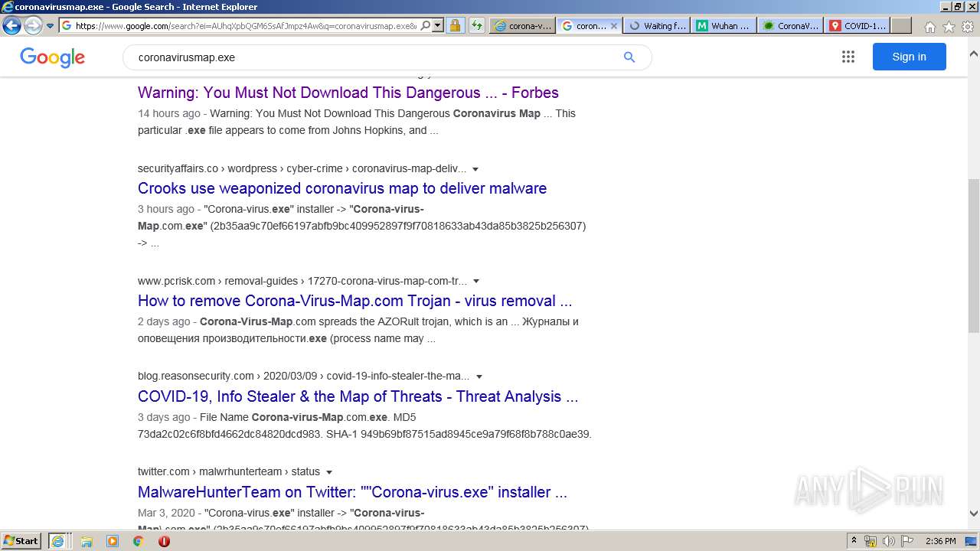Click the red Opera-style taskbar icon
The width and height of the screenshot is (980, 551).
tap(164, 541)
